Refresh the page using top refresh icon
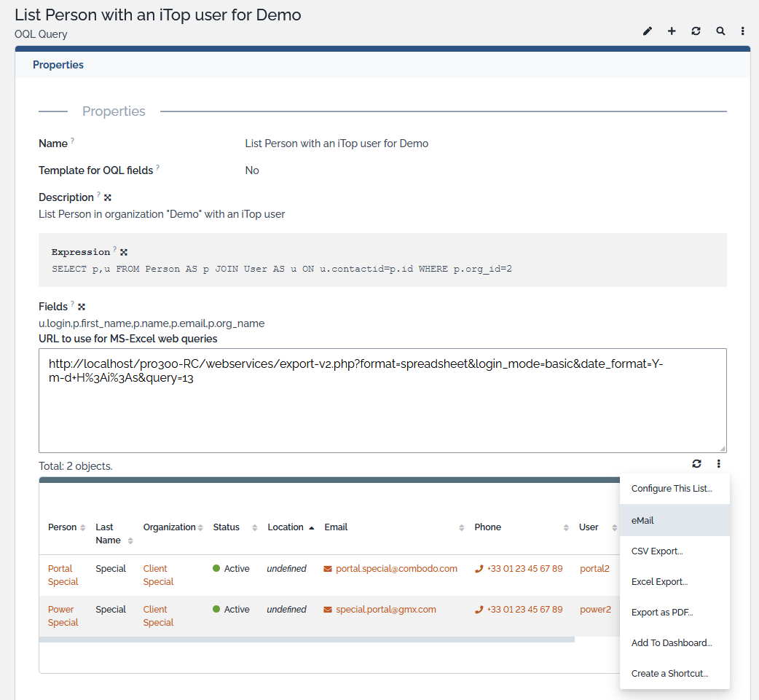 click(x=696, y=31)
